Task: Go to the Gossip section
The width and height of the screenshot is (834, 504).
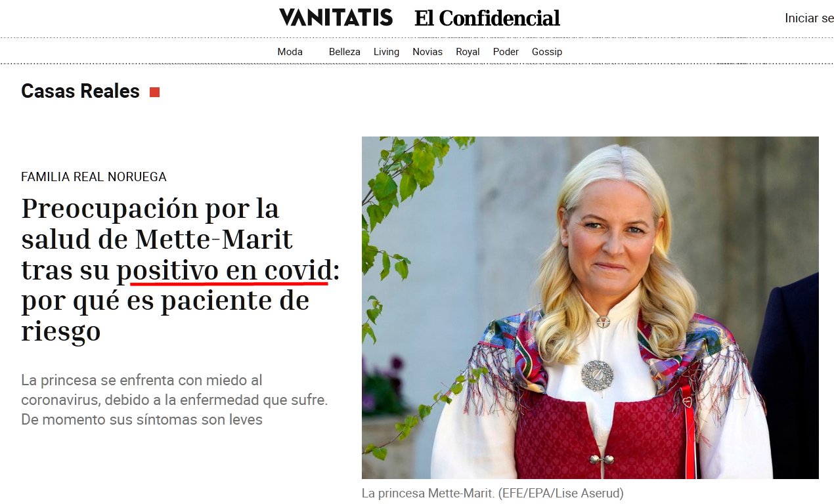Action: click(x=547, y=52)
